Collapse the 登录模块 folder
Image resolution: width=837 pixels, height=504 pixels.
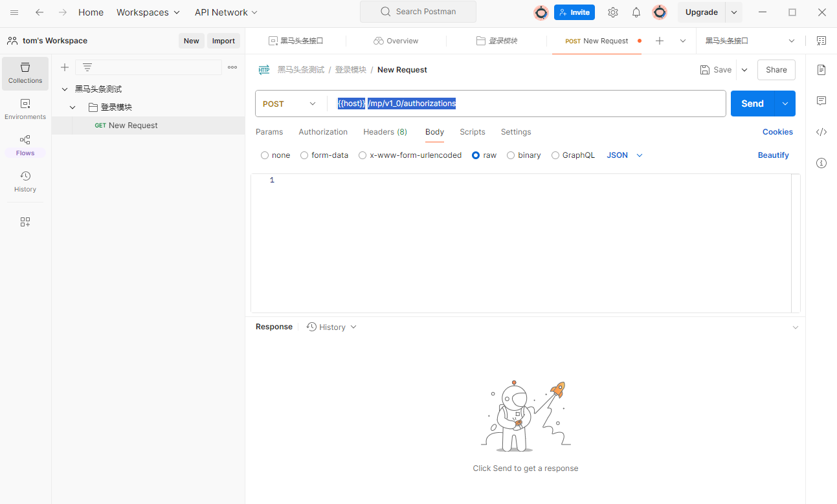coord(73,107)
